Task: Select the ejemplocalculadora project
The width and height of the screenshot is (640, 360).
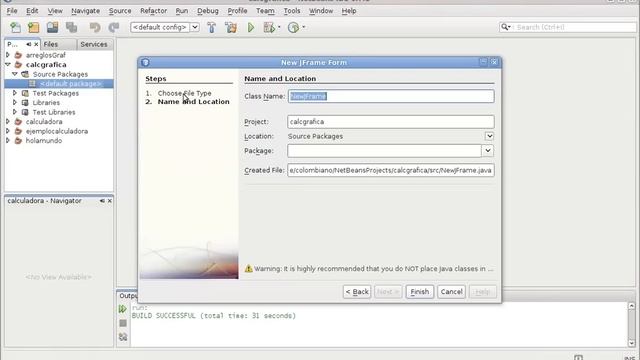Action: [x=57, y=131]
